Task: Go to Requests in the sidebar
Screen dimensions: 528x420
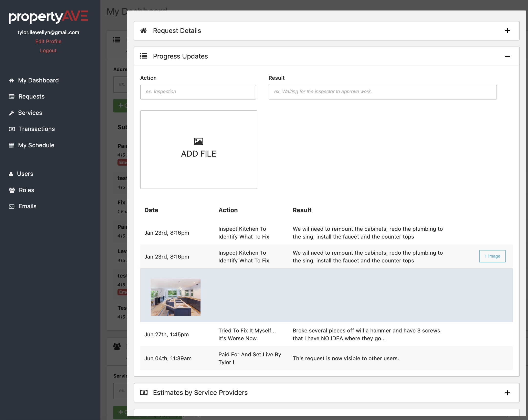Action: pos(31,96)
